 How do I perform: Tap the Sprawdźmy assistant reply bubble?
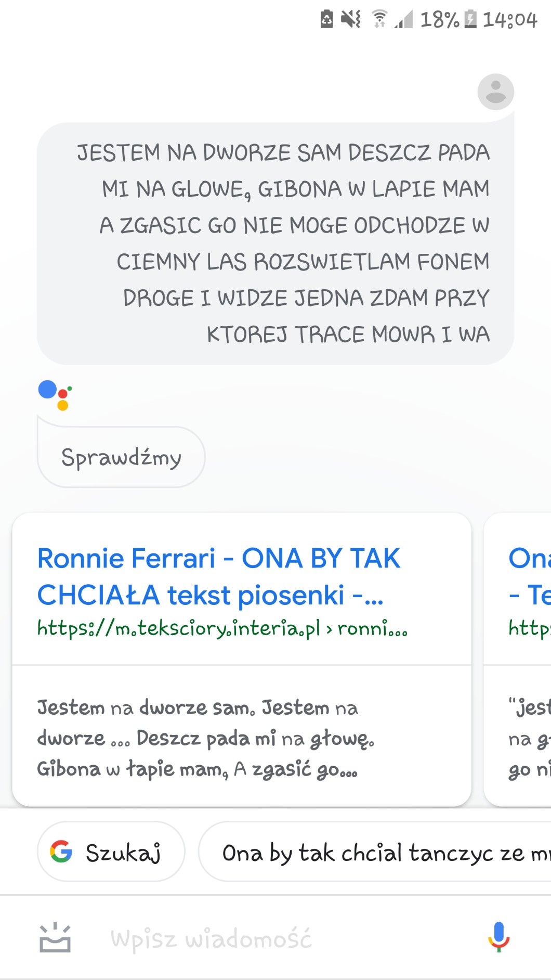[121, 457]
